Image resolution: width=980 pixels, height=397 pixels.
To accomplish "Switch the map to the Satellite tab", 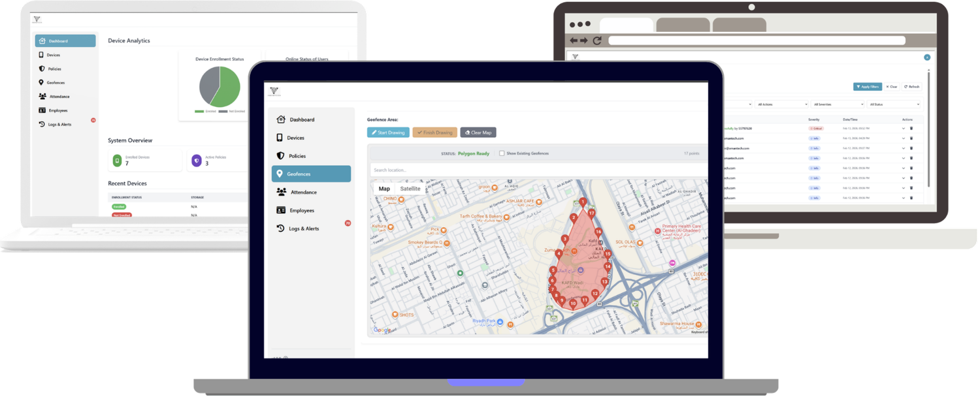I will (x=410, y=189).
